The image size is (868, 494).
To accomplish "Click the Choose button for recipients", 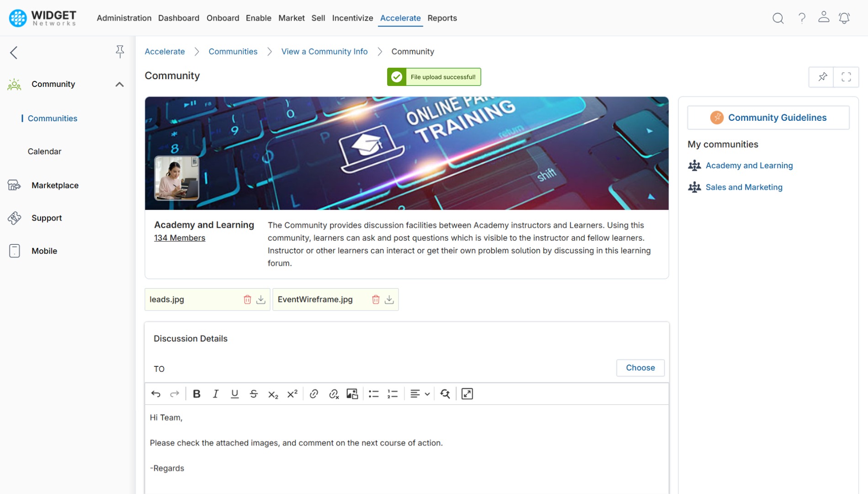I will pos(640,368).
